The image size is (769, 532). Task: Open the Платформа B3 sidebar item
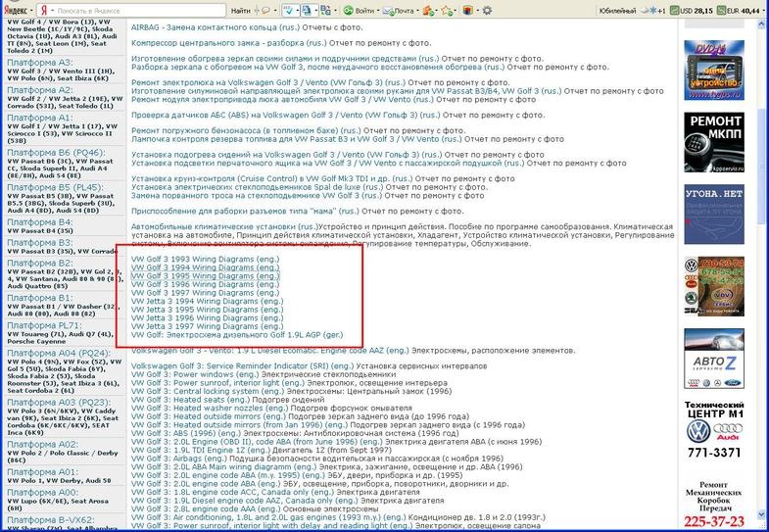click(40, 243)
